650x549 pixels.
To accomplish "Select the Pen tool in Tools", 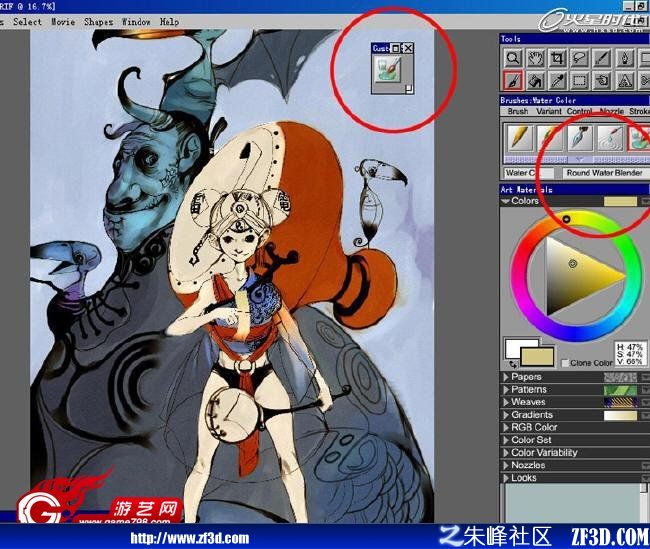I will (x=625, y=58).
